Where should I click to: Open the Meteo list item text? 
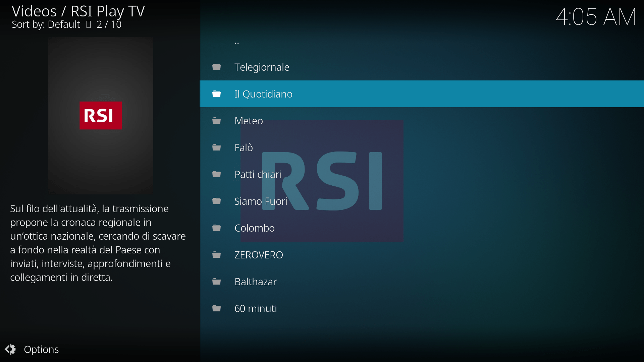[x=249, y=121]
